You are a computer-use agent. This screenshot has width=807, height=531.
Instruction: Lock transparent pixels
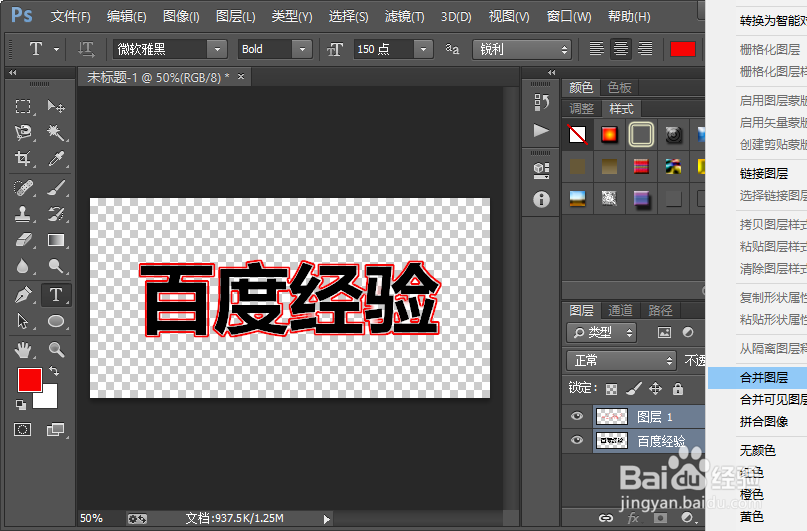tap(611, 389)
